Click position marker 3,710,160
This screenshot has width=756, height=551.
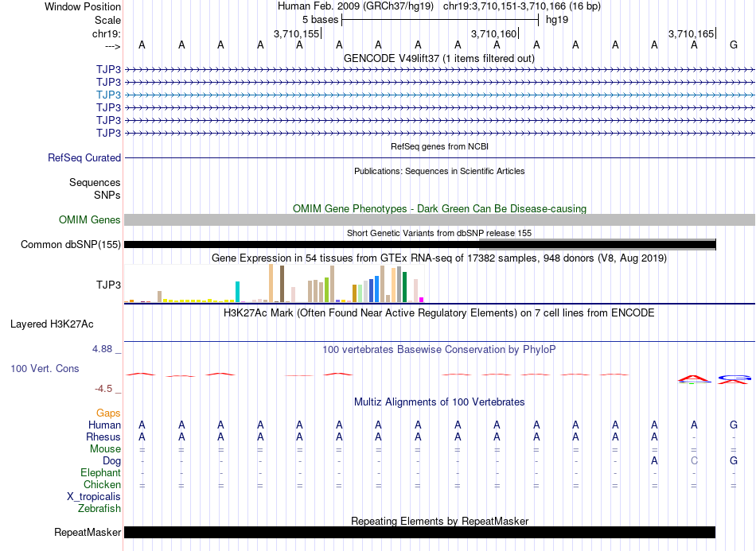click(493, 33)
